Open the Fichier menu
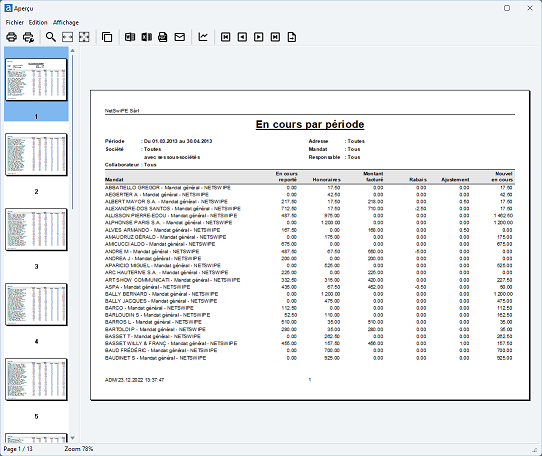 tap(15, 22)
